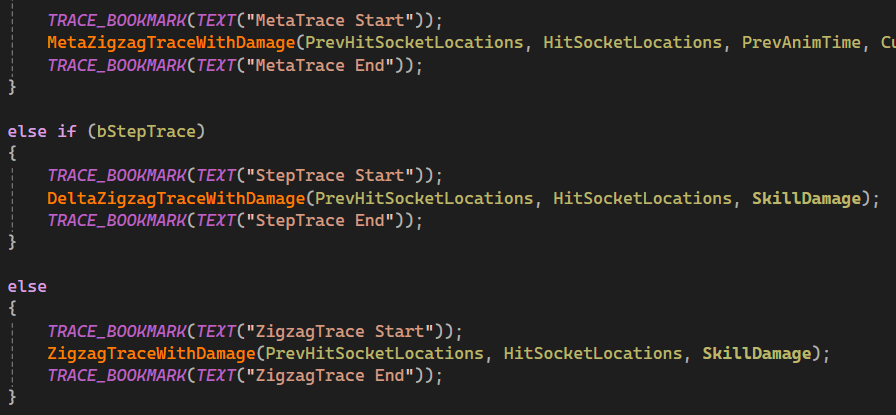The width and height of the screenshot is (896, 415).
Task: Click SkillDamage in the DeltaZigzagTraceWithDamage call
Action: pos(806,198)
